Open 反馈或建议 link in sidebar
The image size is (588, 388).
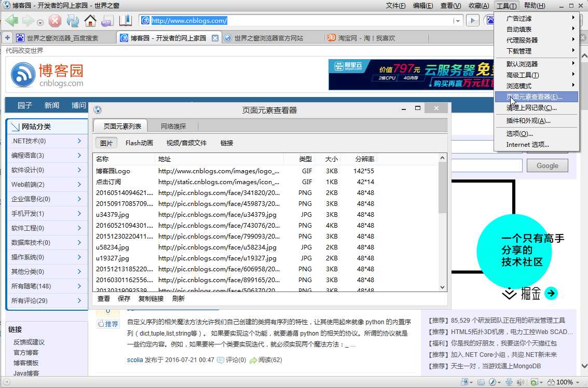click(29, 342)
